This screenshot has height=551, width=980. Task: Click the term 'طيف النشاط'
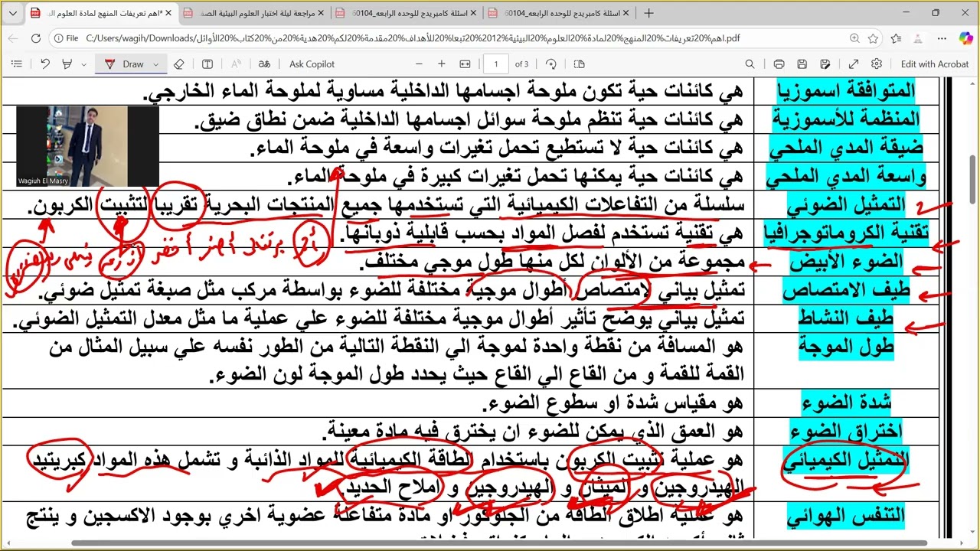pos(846,318)
